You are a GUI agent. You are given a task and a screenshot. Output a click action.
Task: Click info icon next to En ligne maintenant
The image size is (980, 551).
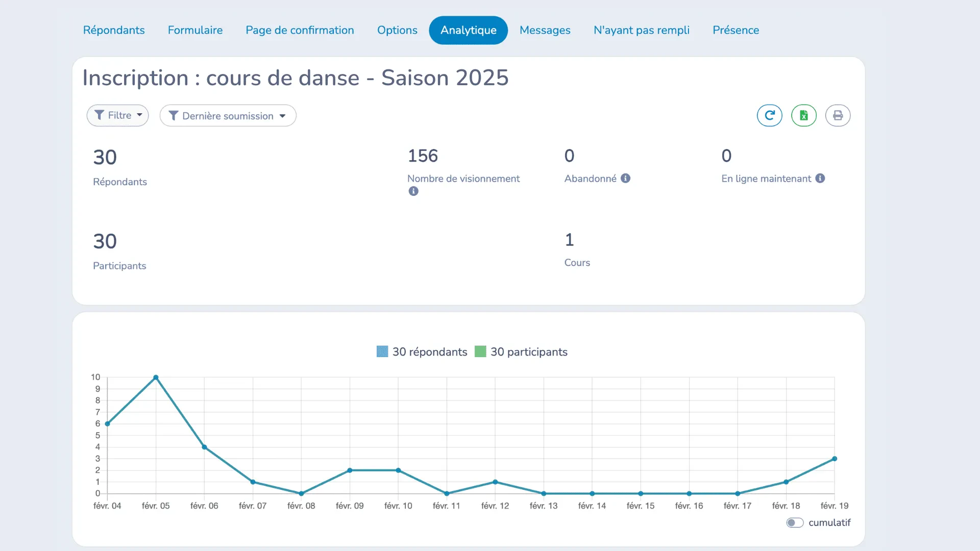pyautogui.click(x=820, y=178)
